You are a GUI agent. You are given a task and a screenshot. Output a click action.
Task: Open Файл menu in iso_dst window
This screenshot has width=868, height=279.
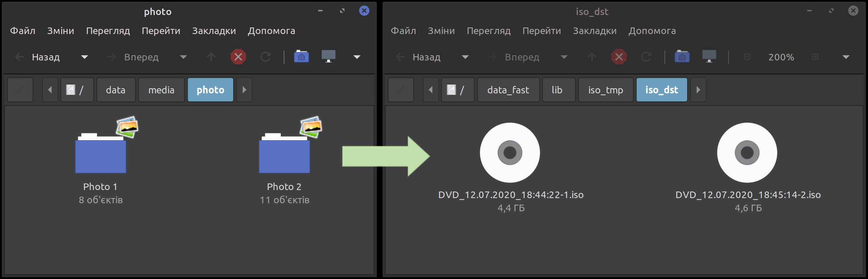click(403, 31)
